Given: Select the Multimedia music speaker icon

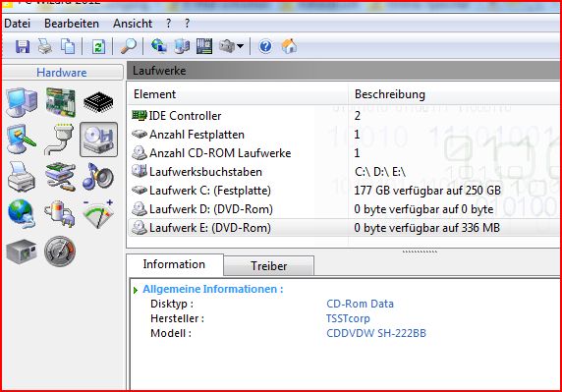Looking at the screenshot, I should [98, 176].
